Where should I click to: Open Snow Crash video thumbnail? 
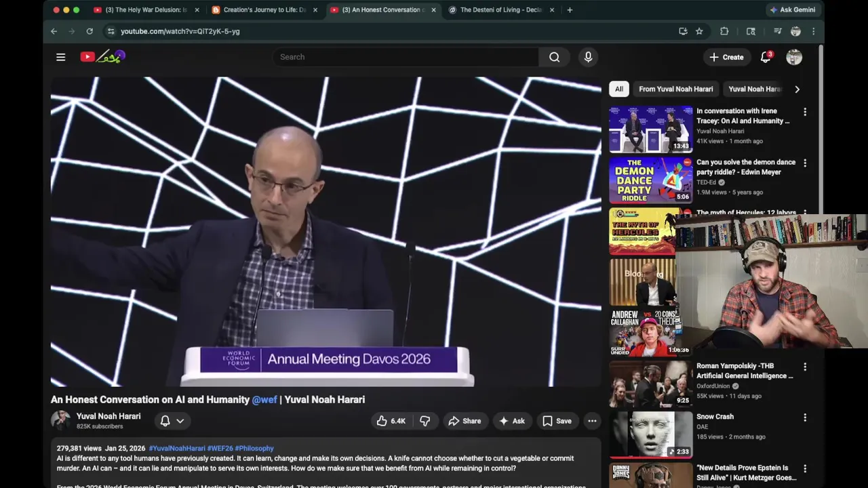point(651,434)
